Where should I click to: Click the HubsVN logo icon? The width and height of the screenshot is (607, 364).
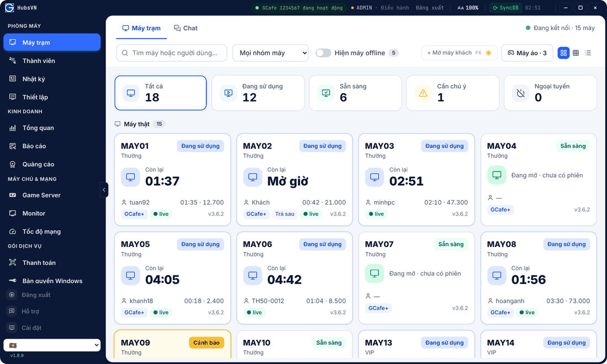tap(9, 8)
